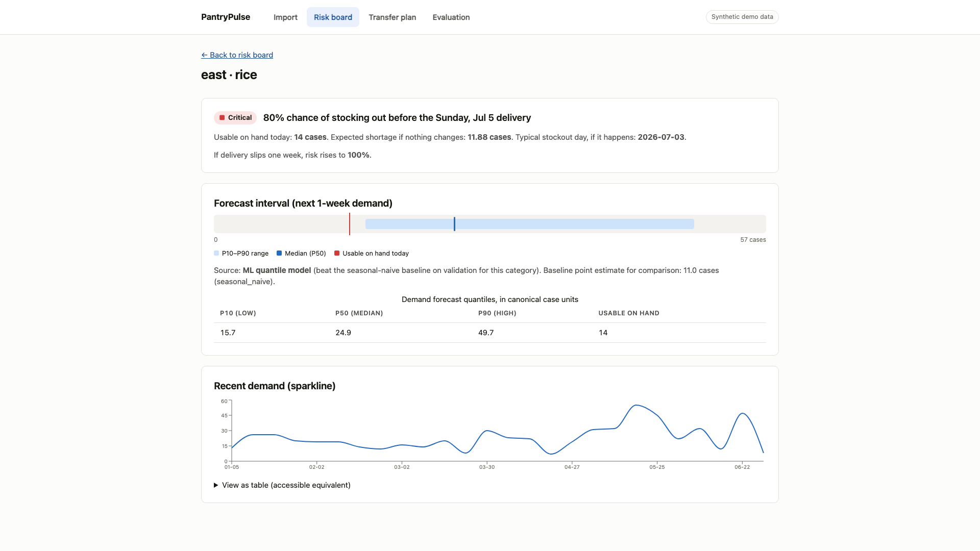Follow the Back to risk board link
980x551 pixels.
point(237,55)
